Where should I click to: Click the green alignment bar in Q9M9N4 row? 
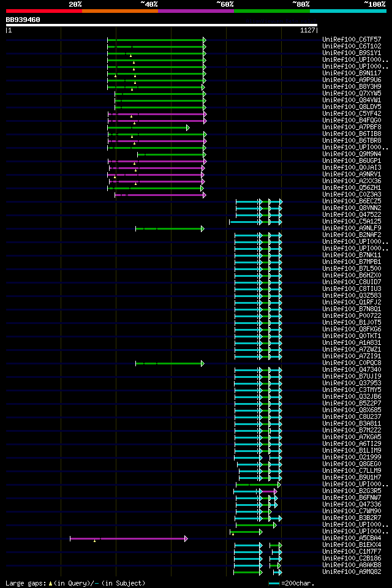tap(171, 154)
